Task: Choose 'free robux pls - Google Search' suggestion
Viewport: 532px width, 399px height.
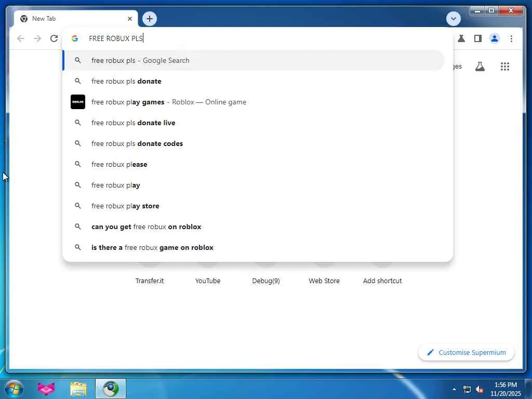Action: pos(254,60)
